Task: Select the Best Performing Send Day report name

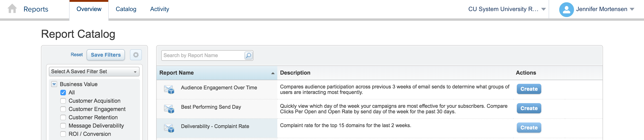Action: pyautogui.click(x=211, y=107)
